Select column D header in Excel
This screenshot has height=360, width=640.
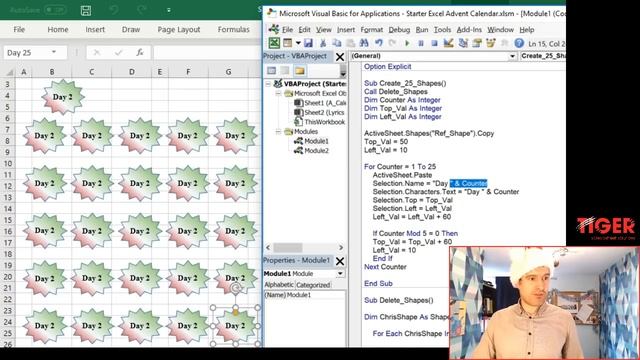131,72
